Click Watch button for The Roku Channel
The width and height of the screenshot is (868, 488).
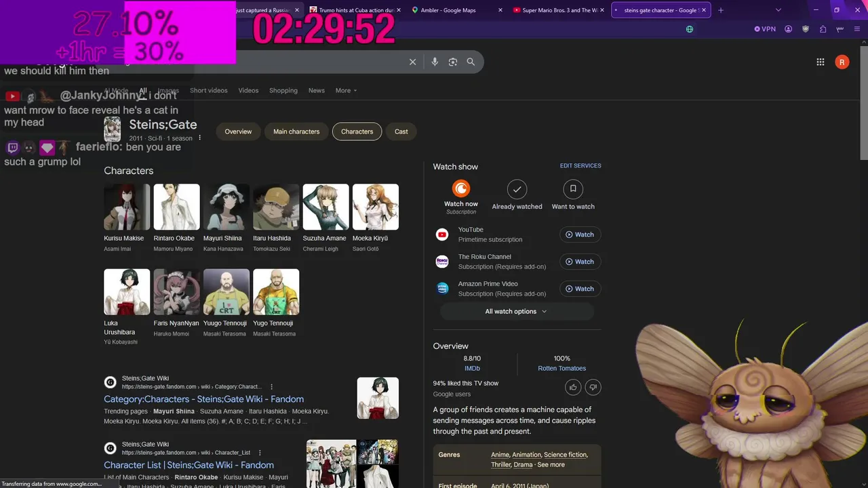click(x=580, y=262)
